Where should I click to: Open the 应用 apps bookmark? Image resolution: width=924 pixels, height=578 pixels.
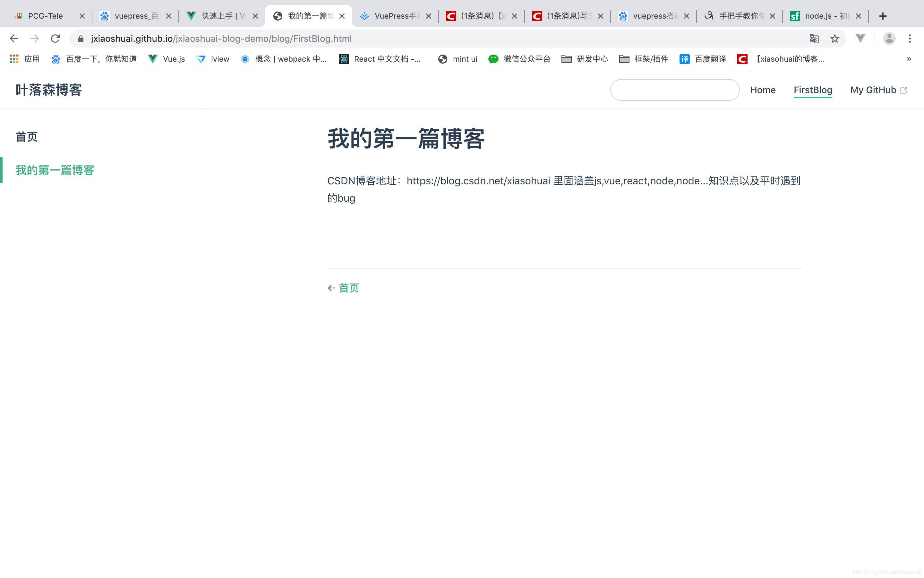pos(24,59)
